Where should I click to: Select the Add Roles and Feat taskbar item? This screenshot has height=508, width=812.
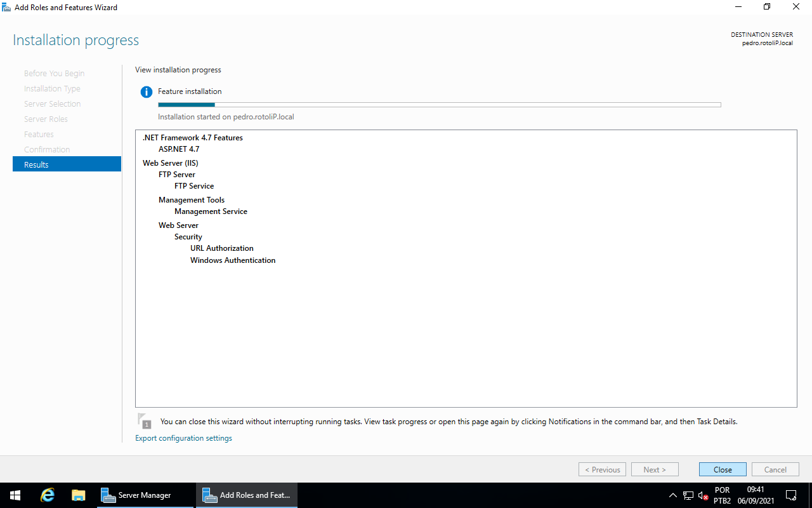tap(246, 495)
